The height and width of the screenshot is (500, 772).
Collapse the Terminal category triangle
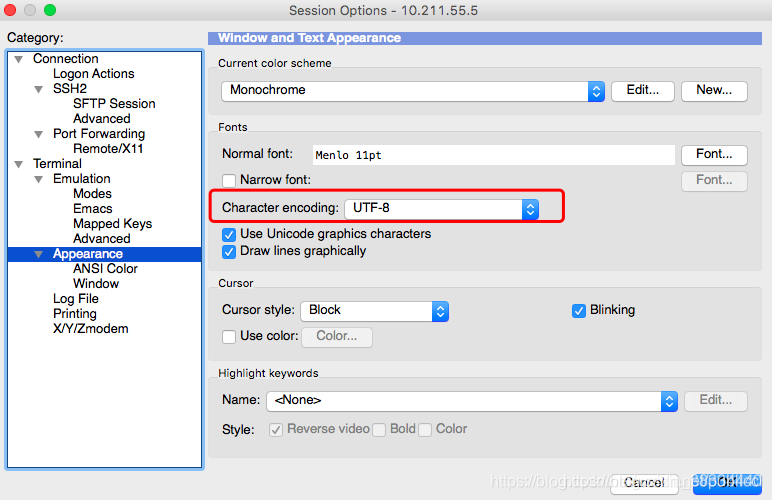point(19,164)
